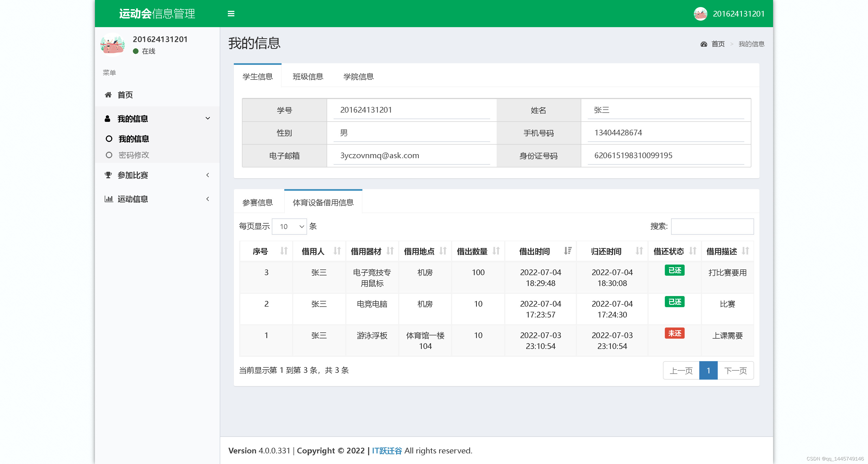
Task: Click the sidebar profile avatar image
Action: point(113,44)
